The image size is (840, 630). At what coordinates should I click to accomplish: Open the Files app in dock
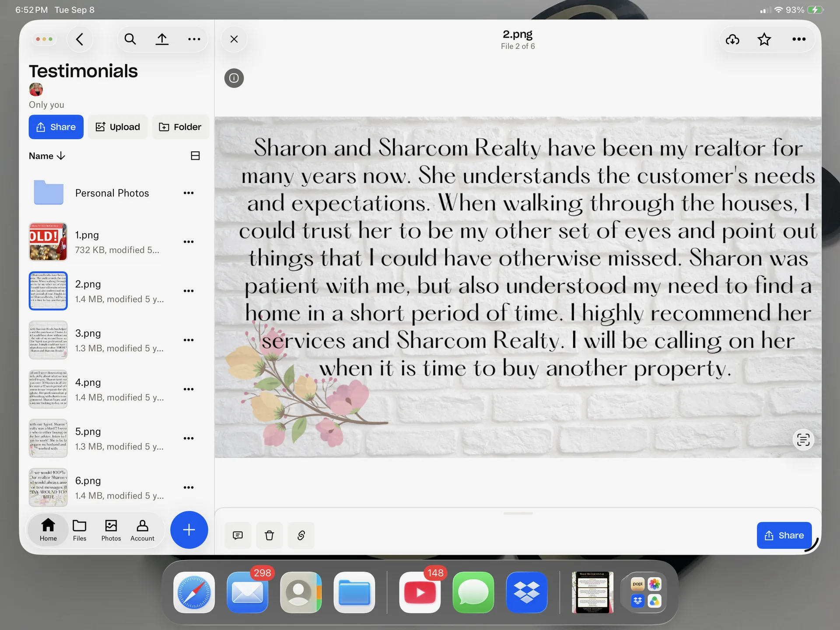354,592
